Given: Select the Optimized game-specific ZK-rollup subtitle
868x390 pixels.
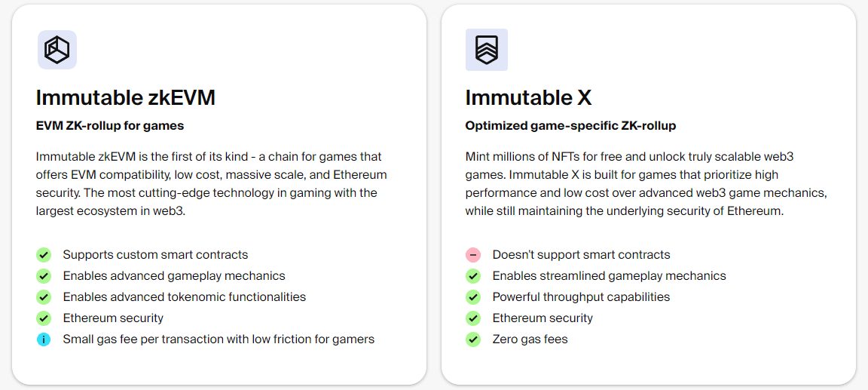Looking at the screenshot, I should (570, 126).
